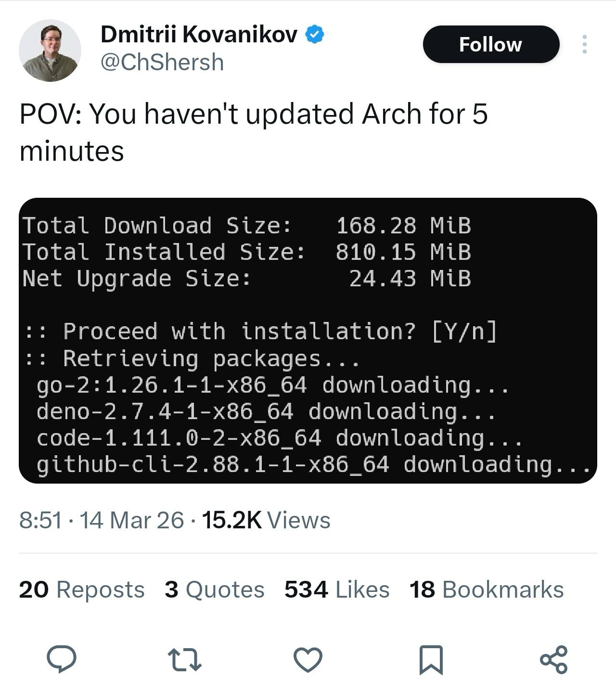Click the share icon
This screenshot has width=616, height=691.
[554, 659]
